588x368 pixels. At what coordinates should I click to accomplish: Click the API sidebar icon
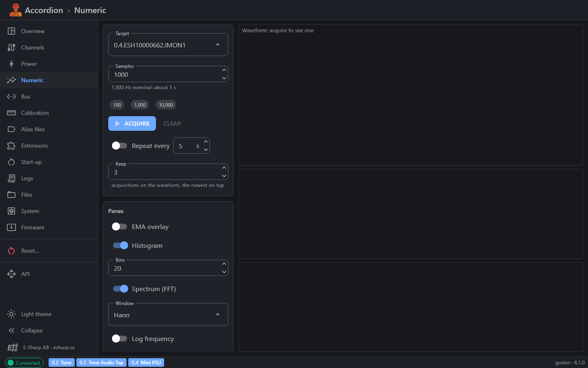click(11, 274)
